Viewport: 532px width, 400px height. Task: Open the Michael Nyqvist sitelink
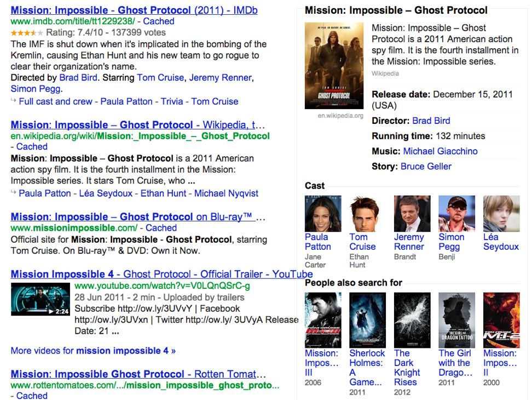tap(226, 193)
